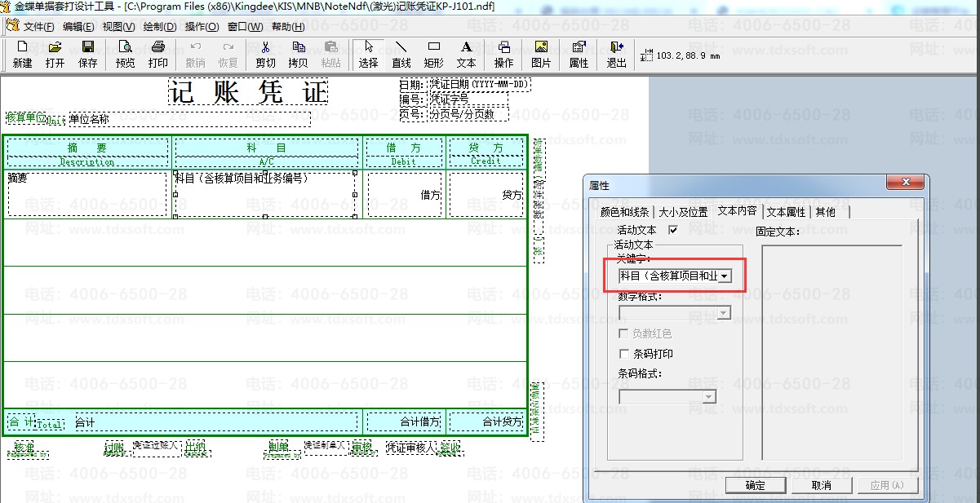Click the 打开 (Open) folder icon
This screenshot has height=503, width=980.
55,54
